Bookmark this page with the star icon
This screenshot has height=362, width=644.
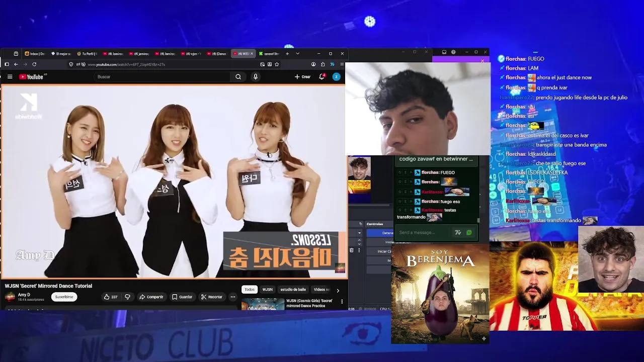(x=277, y=64)
